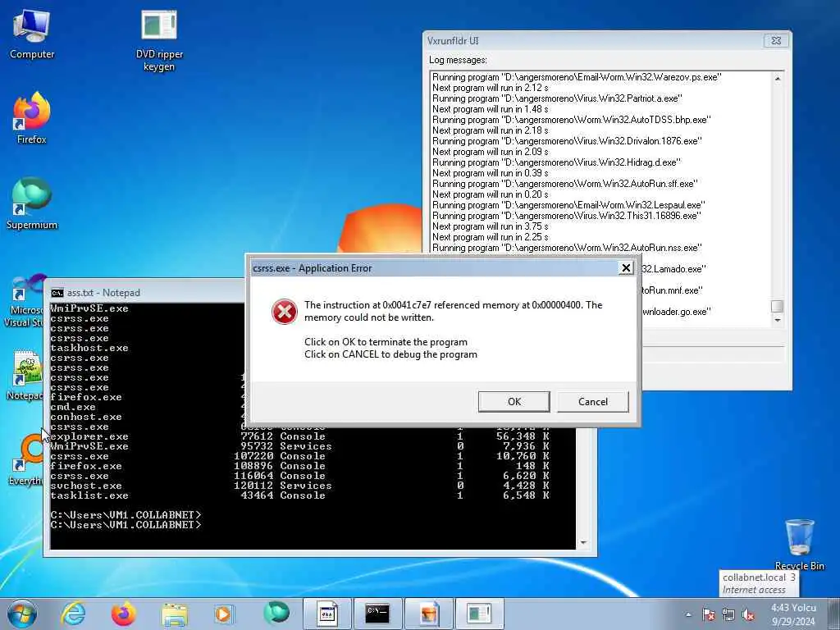
Task: Click conhost.exe line in console
Action: (86, 417)
